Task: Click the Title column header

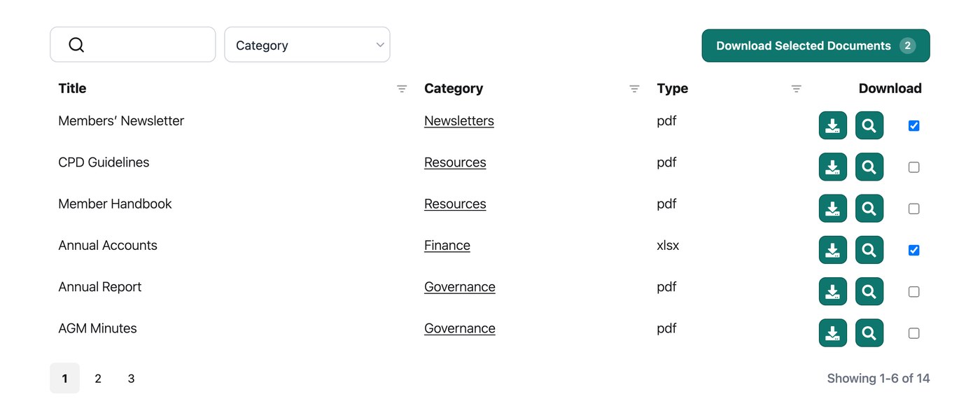Action: pyautogui.click(x=72, y=88)
